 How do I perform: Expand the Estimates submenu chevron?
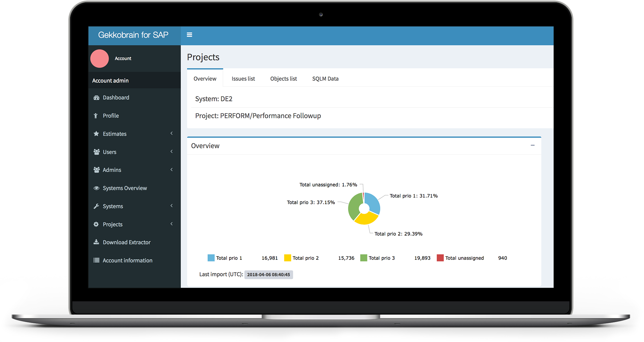(171, 133)
